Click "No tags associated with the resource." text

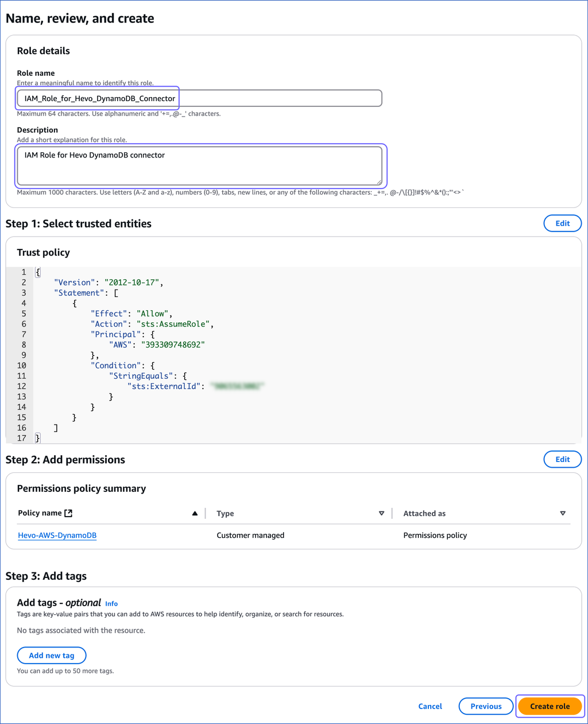(81, 630)
